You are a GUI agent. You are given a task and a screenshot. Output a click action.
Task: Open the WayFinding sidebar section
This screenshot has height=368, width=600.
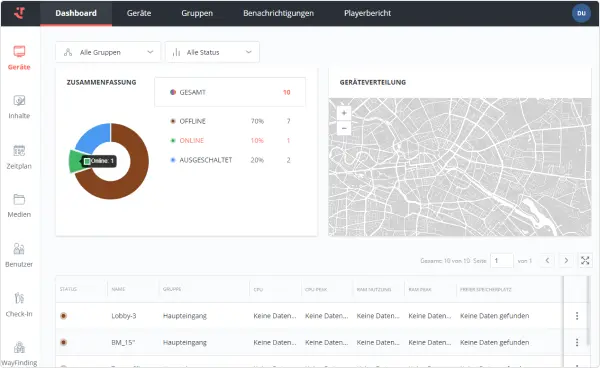point(19,354)
